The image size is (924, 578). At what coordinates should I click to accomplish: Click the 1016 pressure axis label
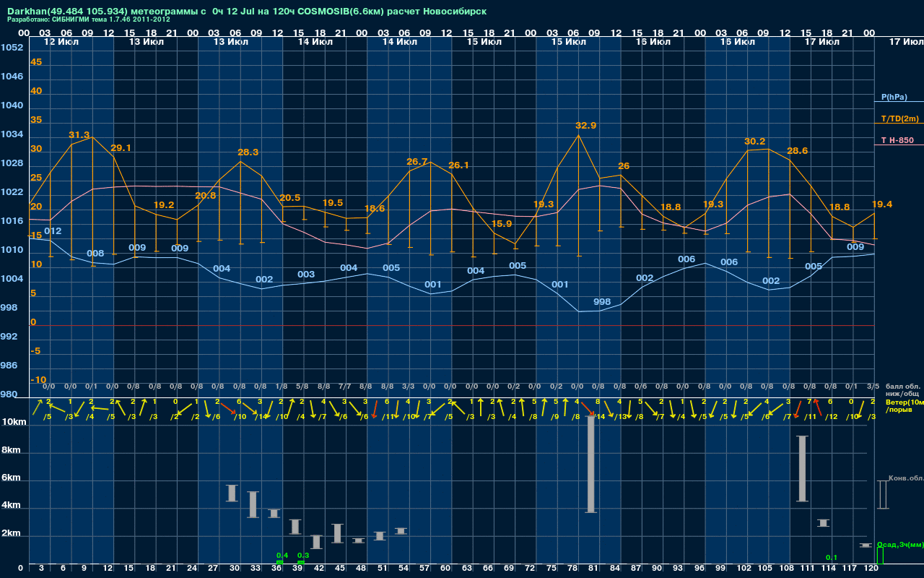coord(12,220)
